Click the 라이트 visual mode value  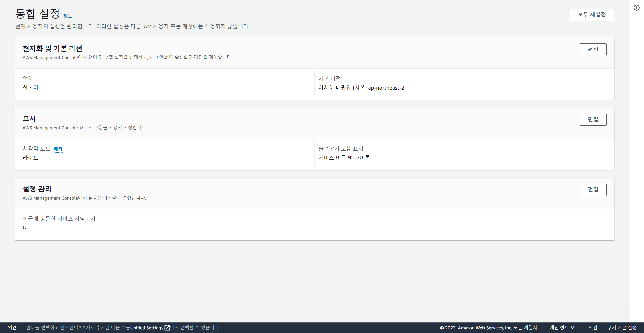(30, 158)
